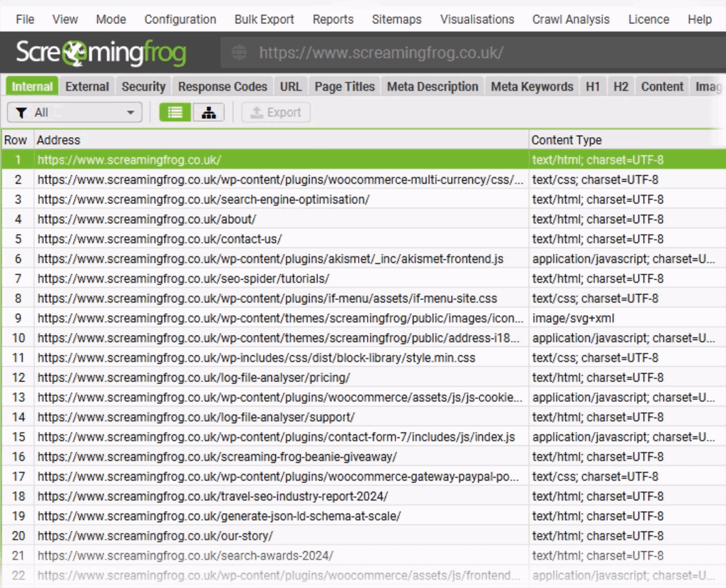The height and width of the screenshot is (588, 726).
Task: Toggle to the H1 tab
Action: (593, 86)
